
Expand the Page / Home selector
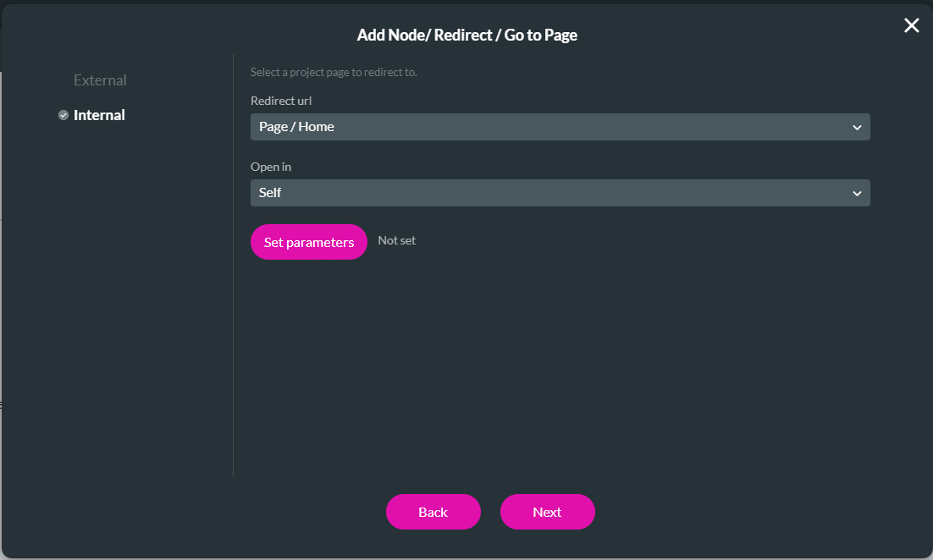[x=559, y=127]
